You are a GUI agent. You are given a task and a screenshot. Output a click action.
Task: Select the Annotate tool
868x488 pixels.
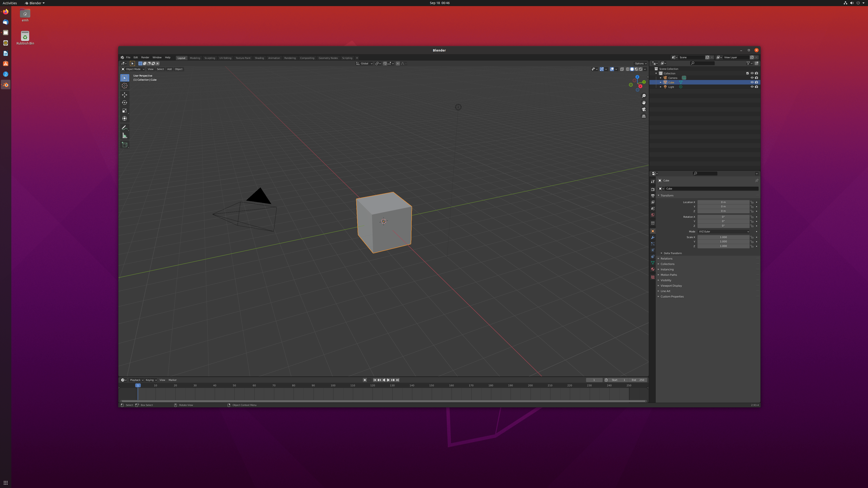[125, 128]
